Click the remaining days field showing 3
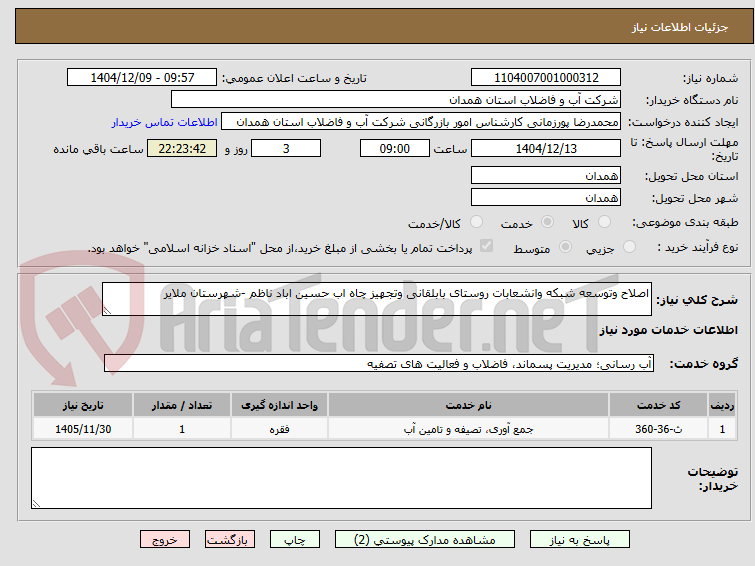The image size is (755, 566). [x=286, y=148]
